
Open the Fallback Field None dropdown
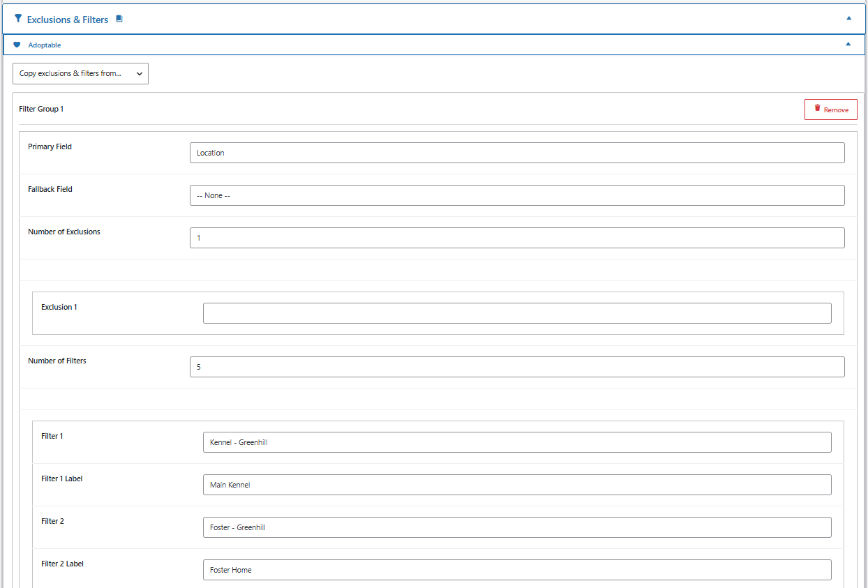click(x=517, y=195)
